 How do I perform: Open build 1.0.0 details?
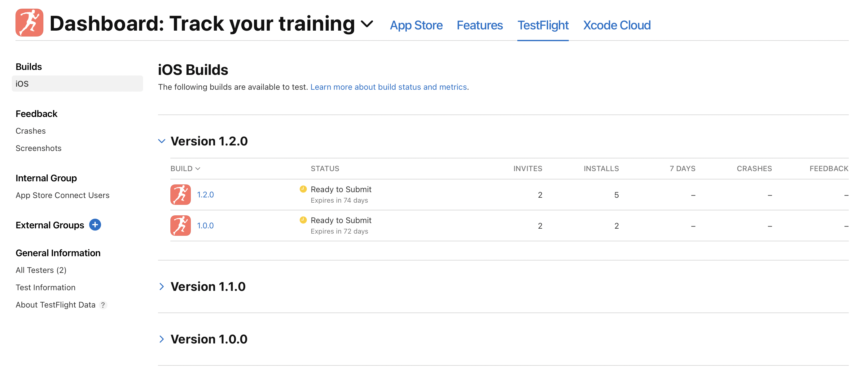point(205,226)
